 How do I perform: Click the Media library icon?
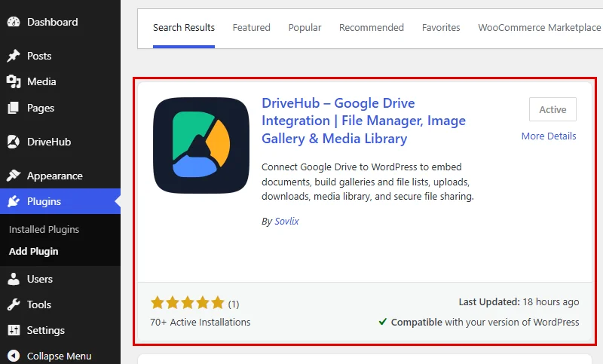tap(14, 81)
